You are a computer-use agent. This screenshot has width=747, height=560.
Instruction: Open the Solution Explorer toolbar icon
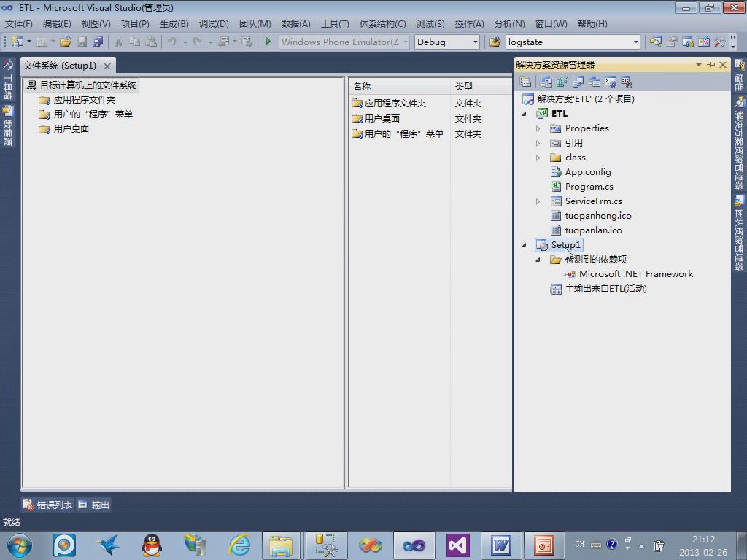(x=656, y=42)
